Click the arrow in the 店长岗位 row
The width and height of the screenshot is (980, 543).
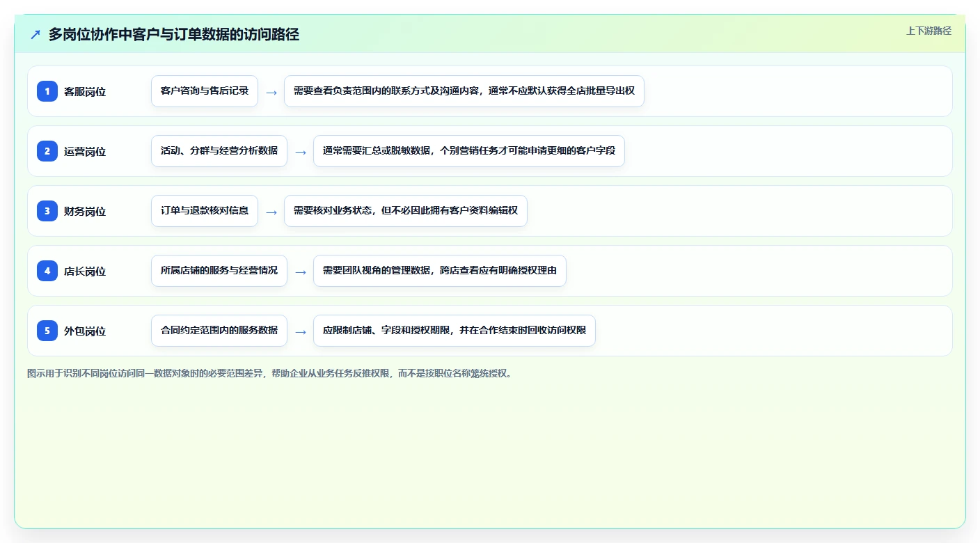click(x=301, y=271)
